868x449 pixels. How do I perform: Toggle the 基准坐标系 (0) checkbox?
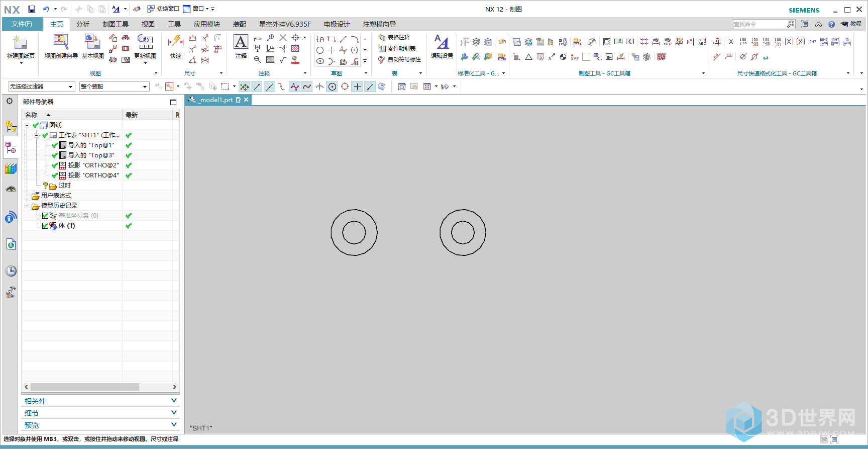pos(45,216)
